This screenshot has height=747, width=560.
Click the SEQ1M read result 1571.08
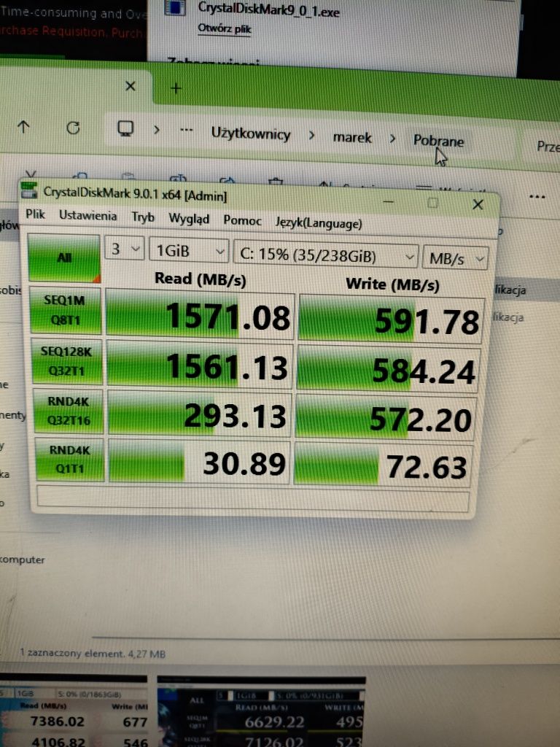pyautogui.click(x=200, y=315)
